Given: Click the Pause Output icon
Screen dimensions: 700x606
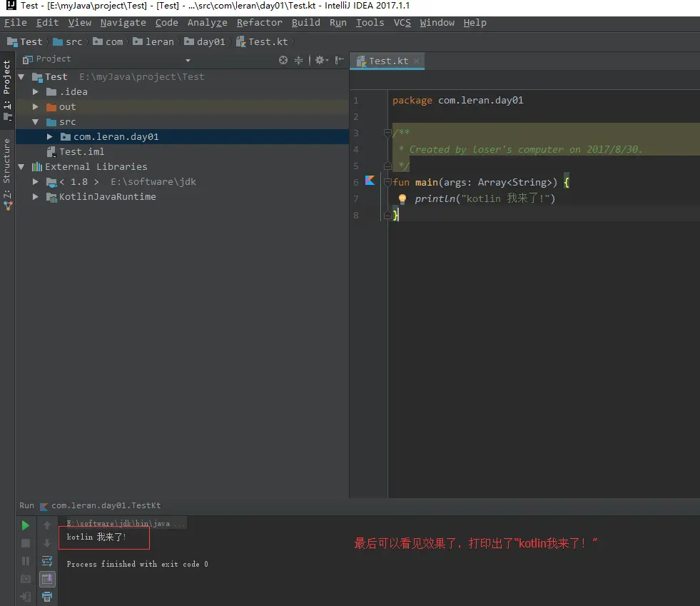Looking at the screenshot, I should [26, 561].
